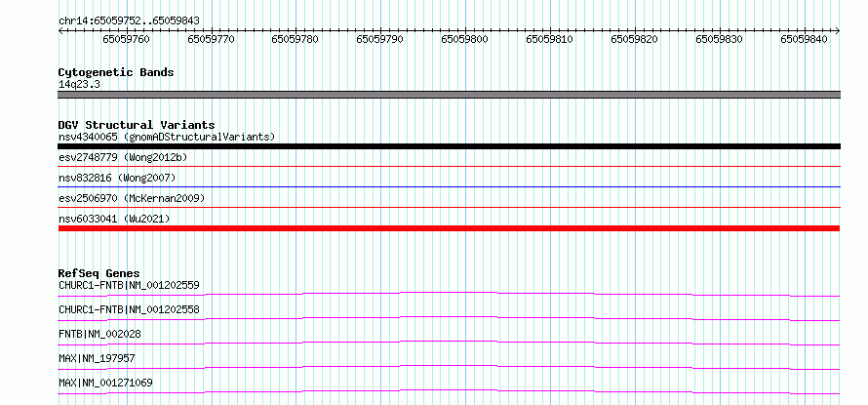Image resolution: width=868 pixels, height=405 pixels.
Task: Select ruler position 65059770
Action: click(x=211, y=39)
